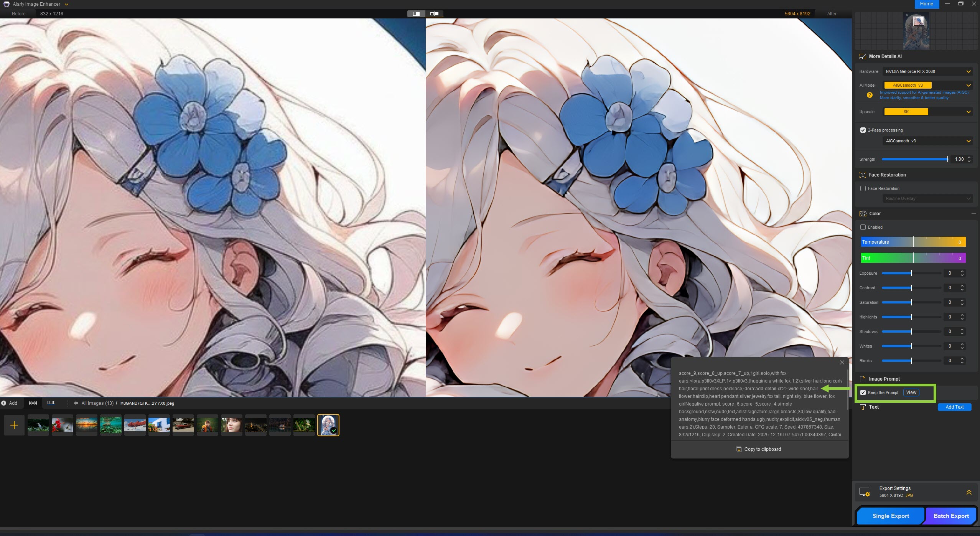Click the AI Model help question-mark icon

(870, 95)
